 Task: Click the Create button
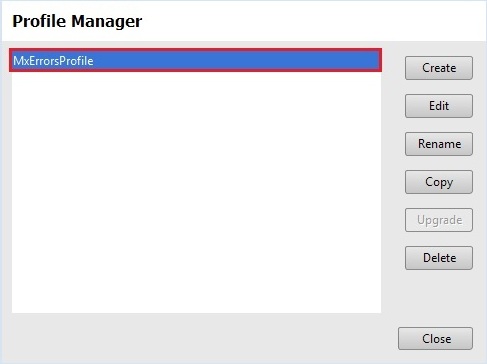pos(439,68)
